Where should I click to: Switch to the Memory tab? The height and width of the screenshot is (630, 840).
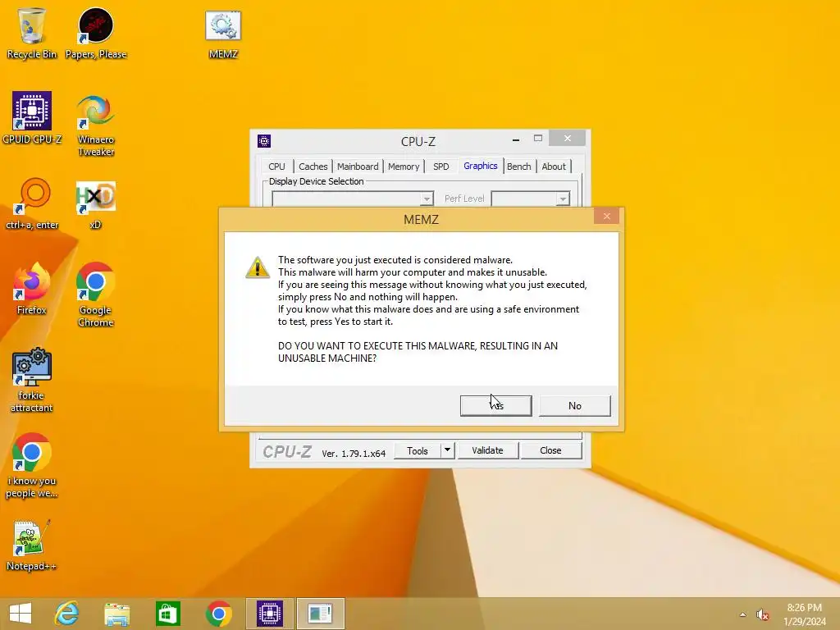coord(404,166)
